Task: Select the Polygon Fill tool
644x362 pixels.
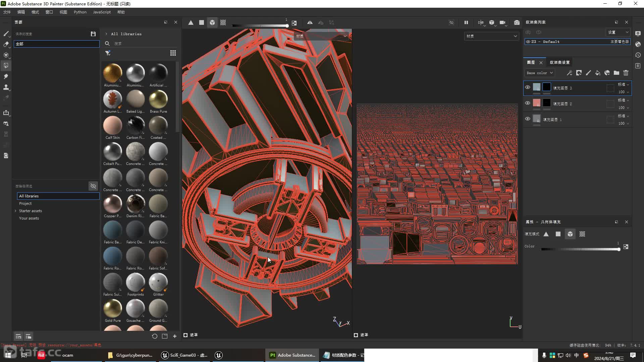Action: [x=6, y=66]
